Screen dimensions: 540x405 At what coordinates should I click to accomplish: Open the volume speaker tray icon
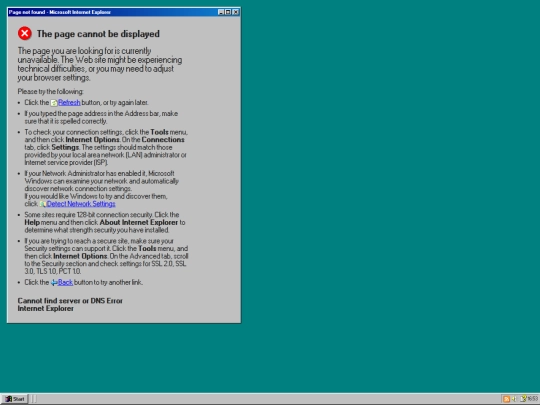[514, 399]
